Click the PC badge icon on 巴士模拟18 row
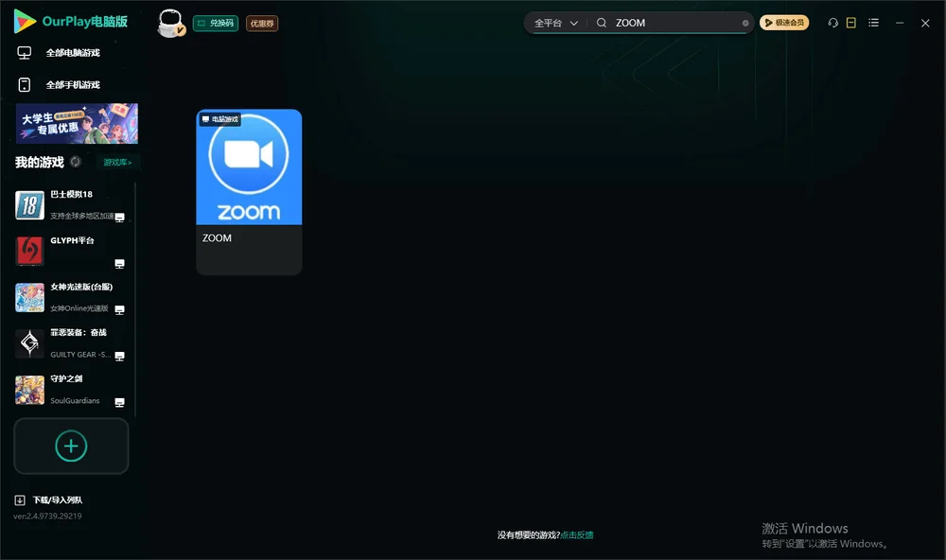946x560 pixels. click(x=119, y=218)
